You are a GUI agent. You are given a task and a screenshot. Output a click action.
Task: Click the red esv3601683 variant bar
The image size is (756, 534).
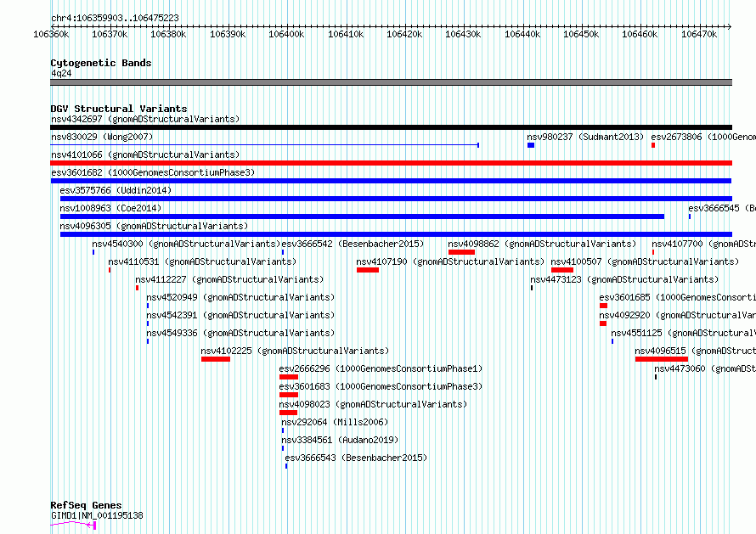pos(288,395)
